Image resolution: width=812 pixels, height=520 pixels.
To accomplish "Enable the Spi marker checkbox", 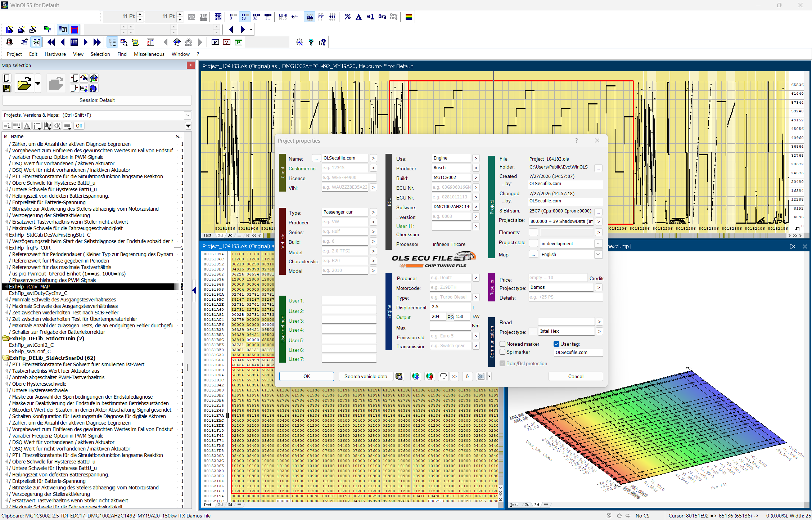I will point(502,352).
